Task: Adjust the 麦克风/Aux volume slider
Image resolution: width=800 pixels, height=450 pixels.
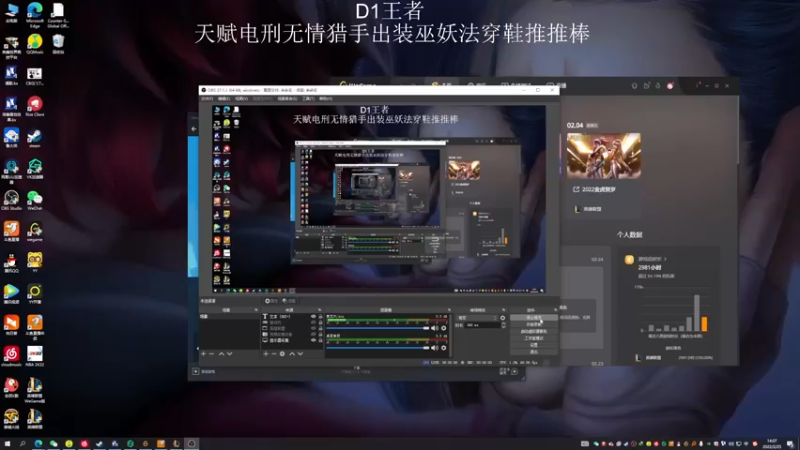Action: click(378, 328)
